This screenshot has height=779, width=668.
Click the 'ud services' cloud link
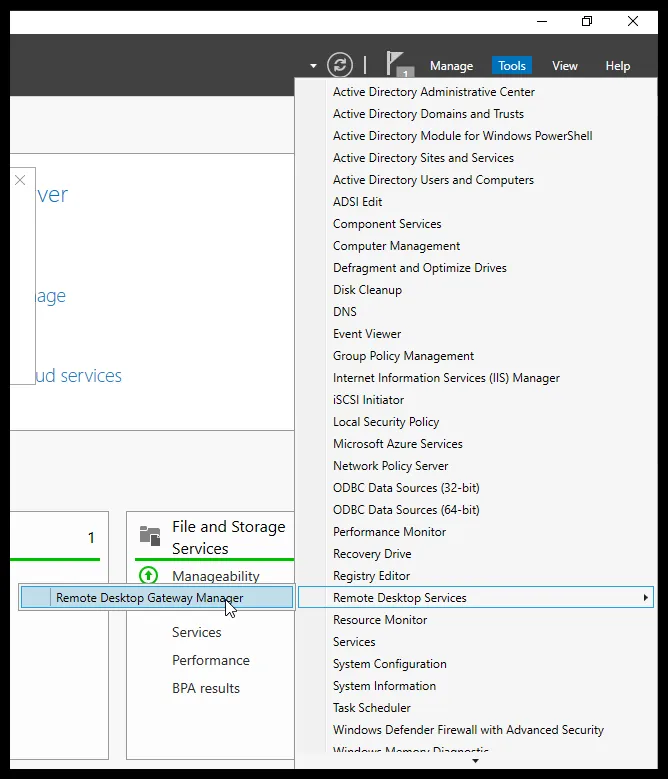(x=78, y=376)
